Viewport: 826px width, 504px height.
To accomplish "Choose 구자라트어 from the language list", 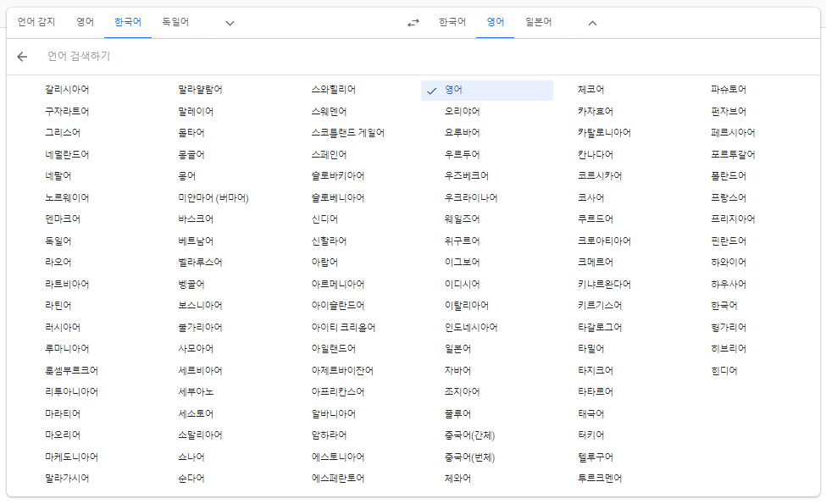I will [67, 112].
